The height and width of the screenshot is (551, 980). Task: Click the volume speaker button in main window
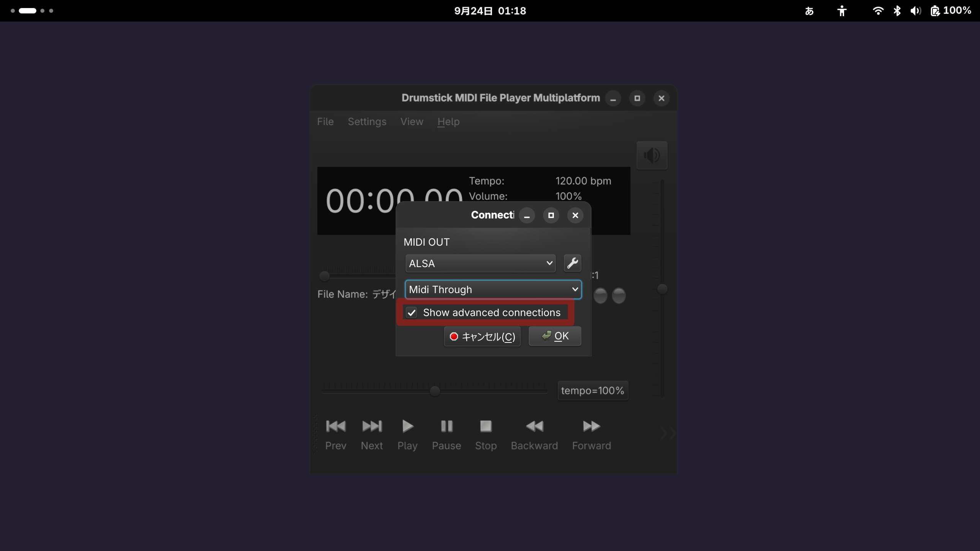[652, 155]
